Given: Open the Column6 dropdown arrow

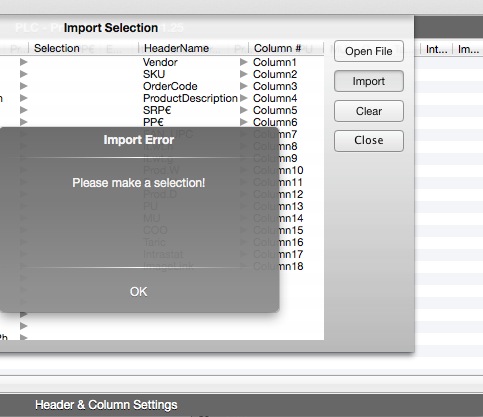Looking at the screenshot, I should pos(244,122).
